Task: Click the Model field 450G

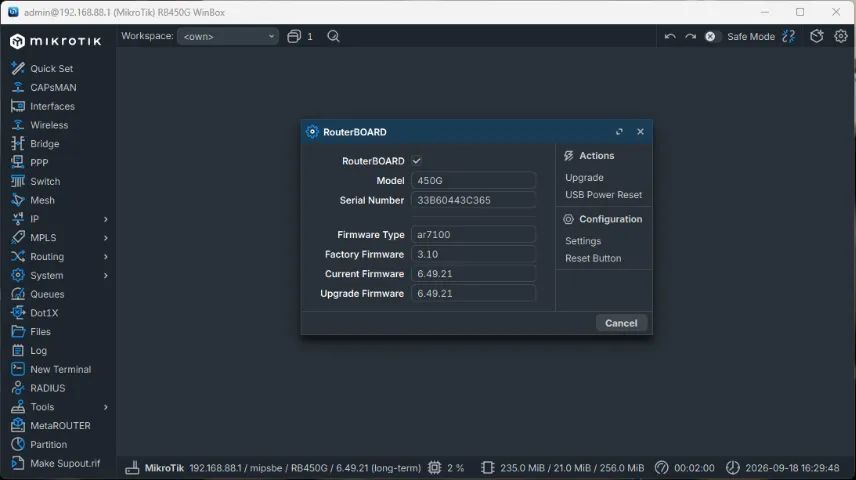Action: pyautogui.click(x=473, y=180)
